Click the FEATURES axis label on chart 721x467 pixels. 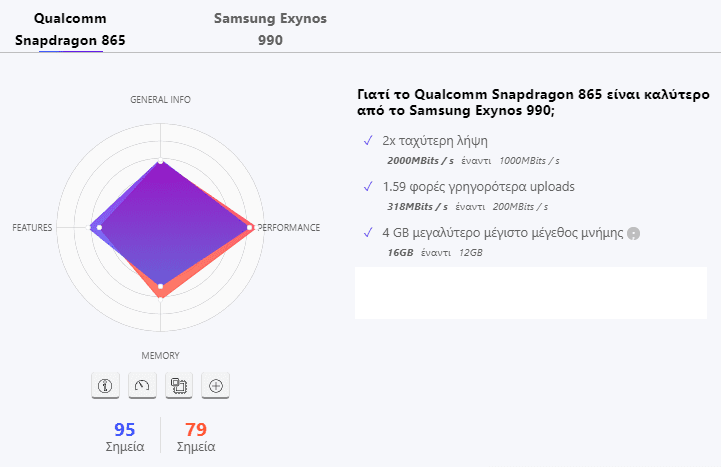pyautogui.click(x=32, y=228)
